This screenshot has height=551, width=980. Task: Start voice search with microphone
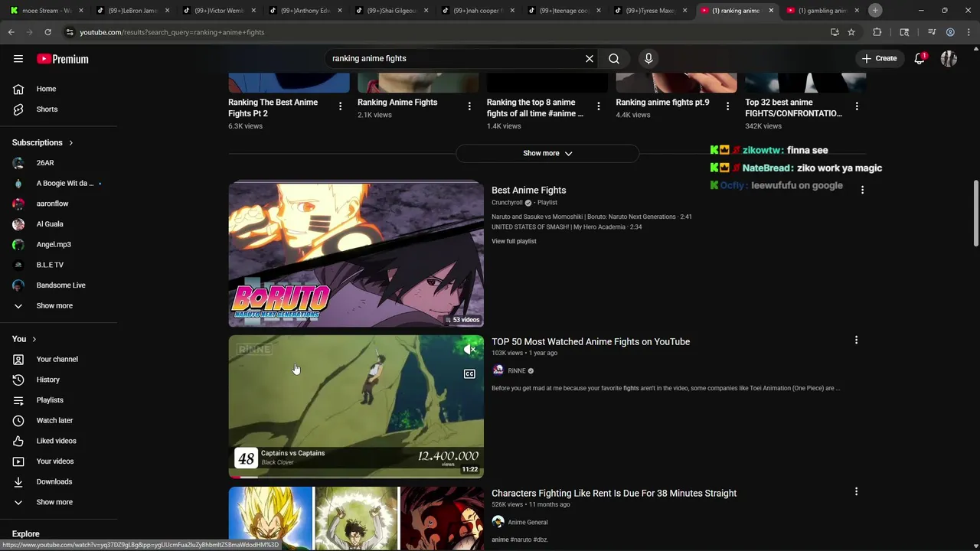click(x=648, y=58)
